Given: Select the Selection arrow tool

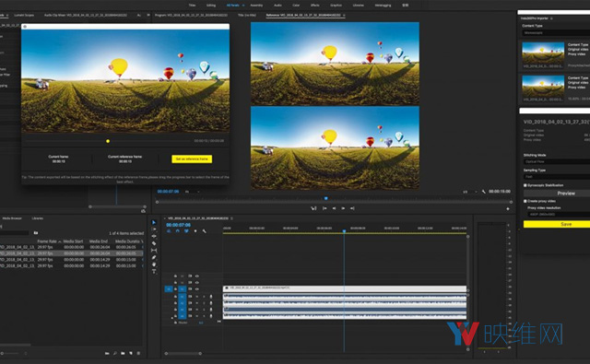Looking at the screenshot, I should [154, 223].
